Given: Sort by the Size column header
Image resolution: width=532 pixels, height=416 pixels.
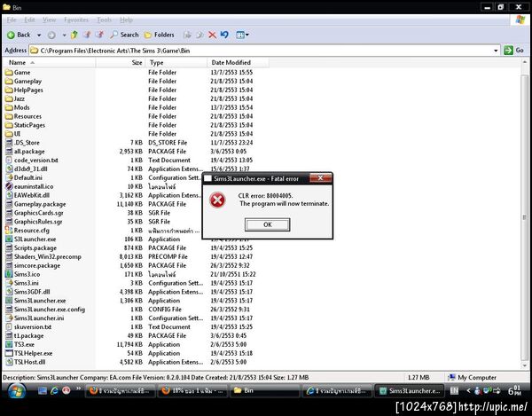Looking at the screenshot, I should tap(121, 62).
